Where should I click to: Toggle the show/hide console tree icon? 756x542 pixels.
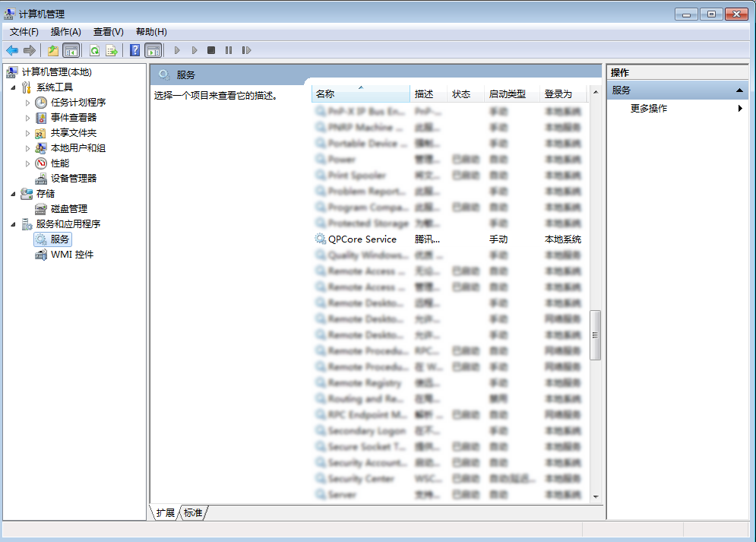(71, 50)
